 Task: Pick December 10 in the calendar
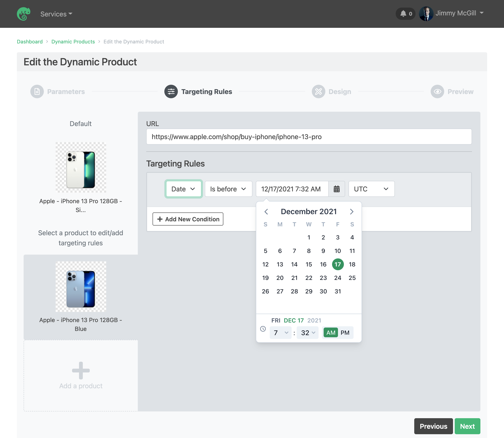338,251
